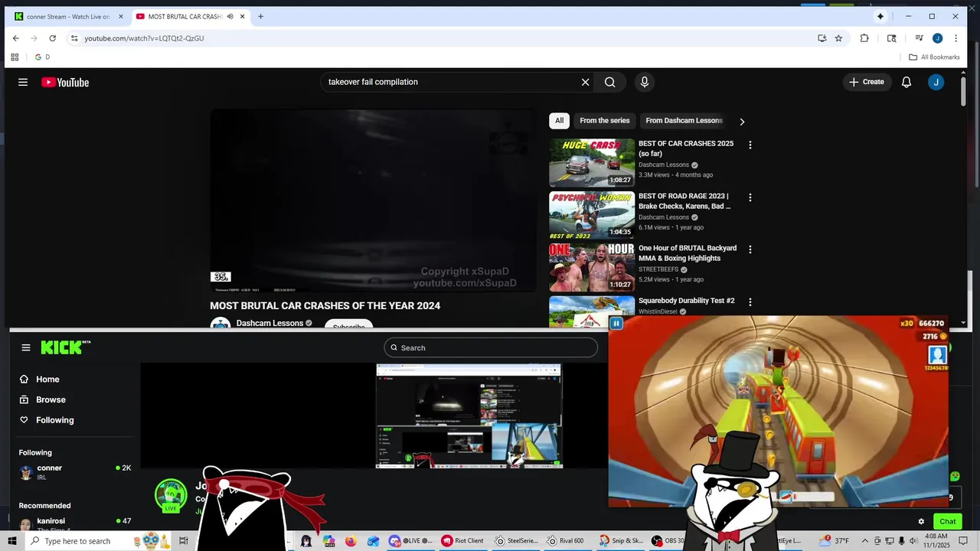The height and width of the screenshot is (551, 980).
Task: Open BEST OF ROAD RAGE 2023 video title
Action: pyautogui.click(x=684, y=201)
